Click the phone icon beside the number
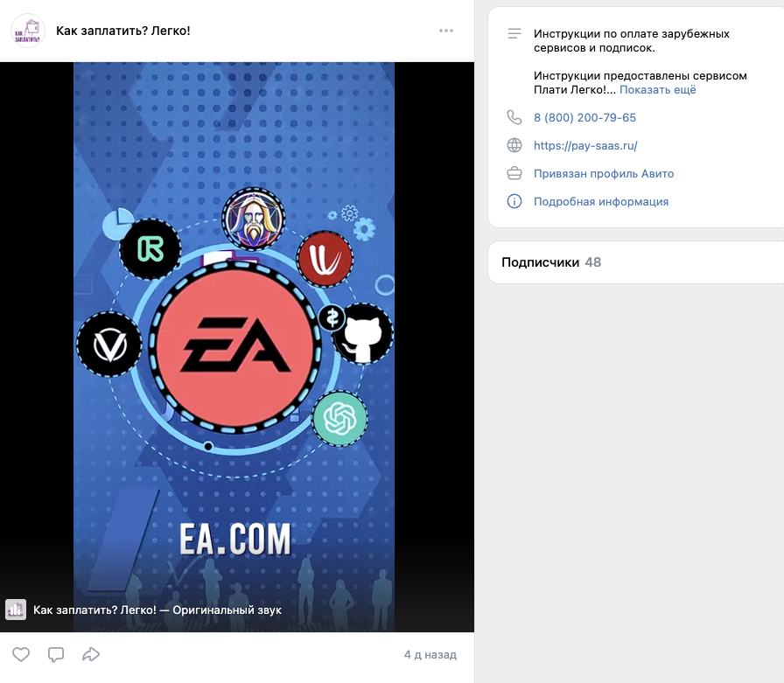Image resolution: width=784 pixels, height=683 pixels. point(514,117)
